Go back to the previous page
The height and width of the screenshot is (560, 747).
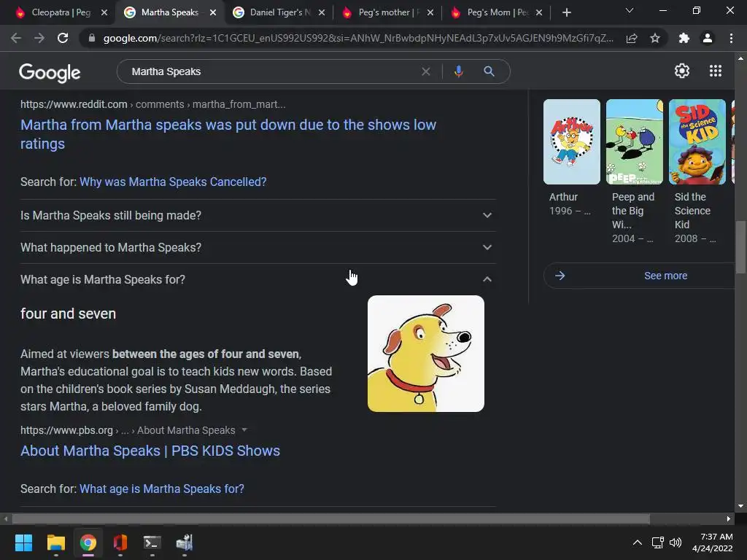(16, 38)
